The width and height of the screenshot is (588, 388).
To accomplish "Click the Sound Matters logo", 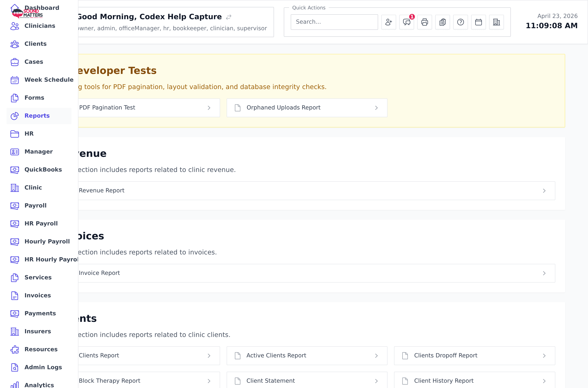I will click(27, 13).
